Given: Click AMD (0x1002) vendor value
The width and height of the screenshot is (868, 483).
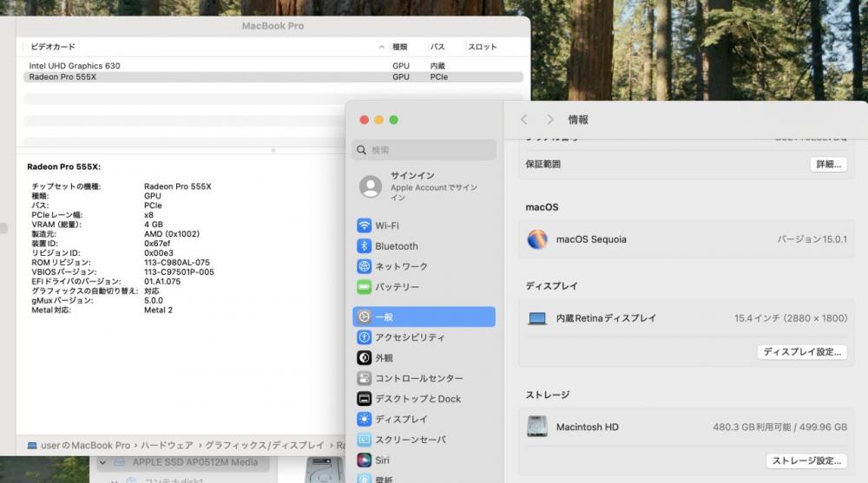Looking at the screenshot, I should point(172,234).
